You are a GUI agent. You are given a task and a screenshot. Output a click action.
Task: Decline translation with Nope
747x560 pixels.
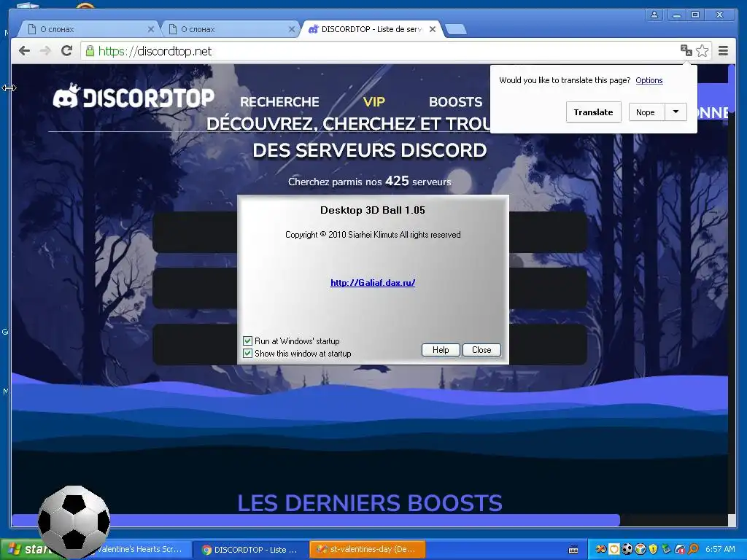pyautogui.click(x=646, y=112)
